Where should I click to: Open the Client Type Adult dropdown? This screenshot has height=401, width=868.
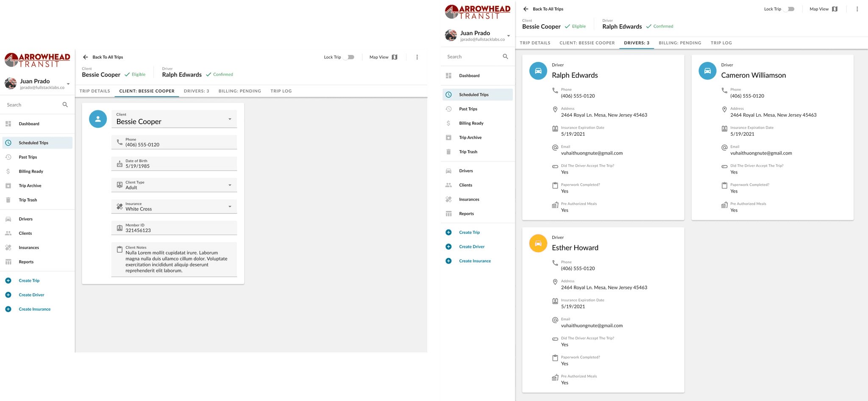click(x=174, y=185)
